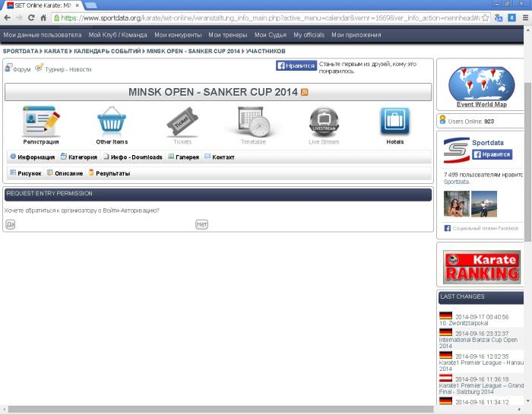Open the Мои конкуренты menu

point(178,35)
